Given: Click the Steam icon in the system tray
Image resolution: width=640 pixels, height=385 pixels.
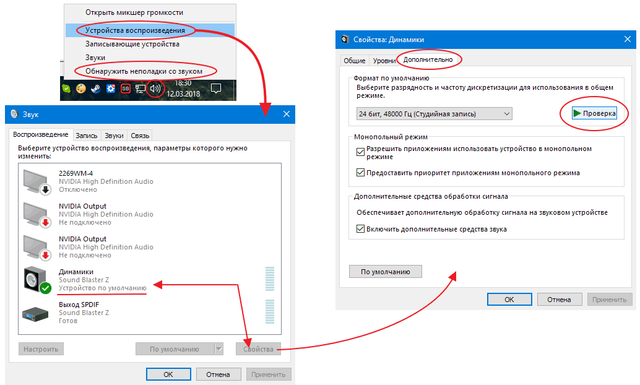Looking at the screenshot, I should point(96,89).
